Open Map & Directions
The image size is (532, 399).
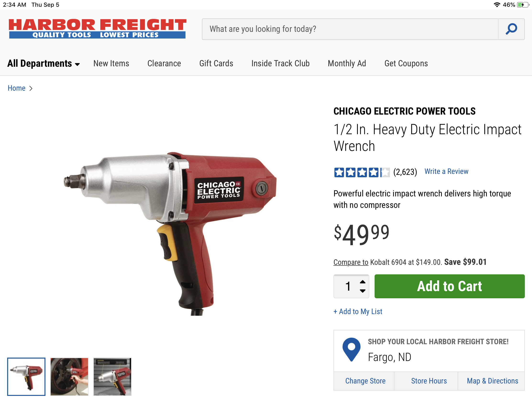pos(492,381)
